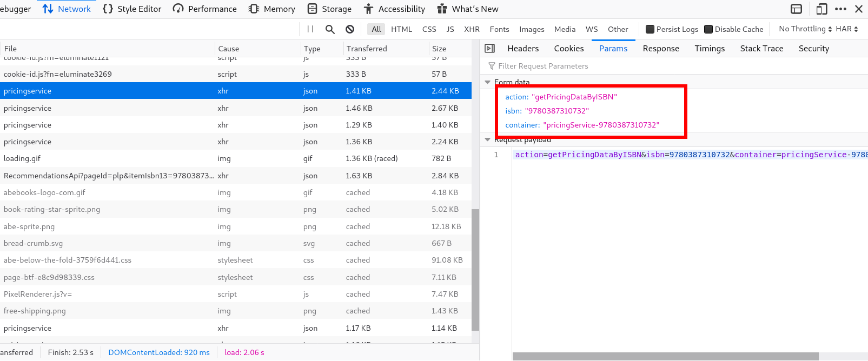Toggle the sidebar panel collapse icon
Screen dimensions: 868x361
tap(490, 49)
